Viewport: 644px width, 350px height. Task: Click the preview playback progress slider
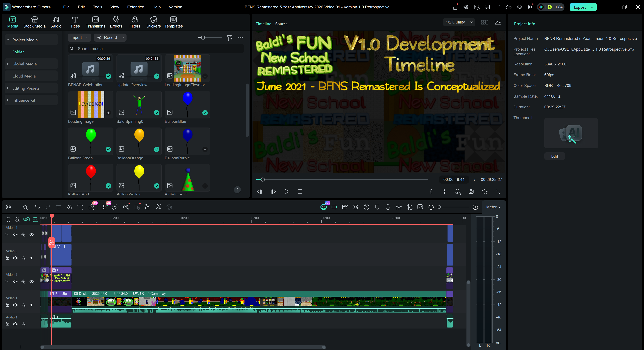(x=342, y=180)
